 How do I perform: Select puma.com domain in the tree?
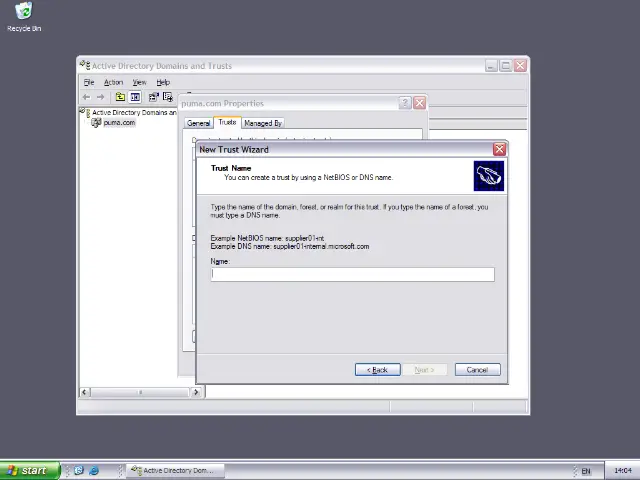click(x=118, y=123)
